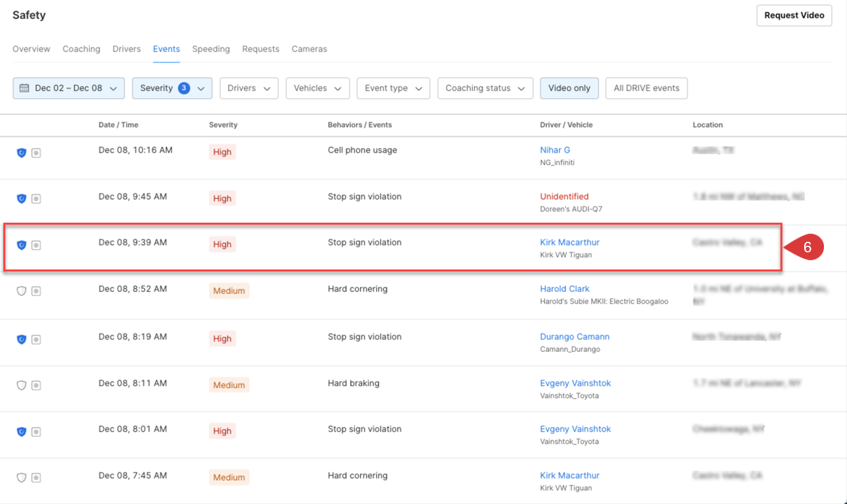
Task: Click the blue shield icon on the Nihar G row
Action: [x=21, y=153]
